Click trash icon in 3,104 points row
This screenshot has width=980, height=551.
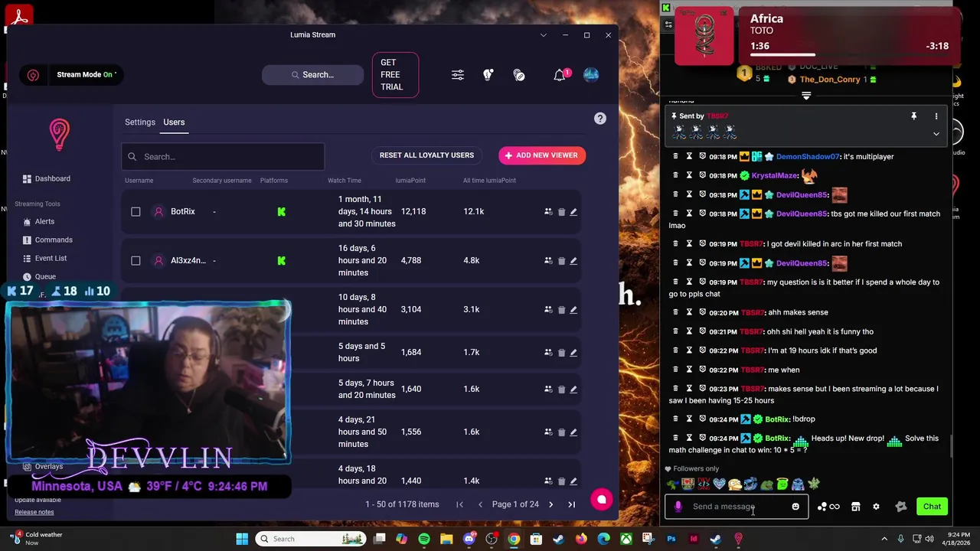[x=561, y=310]
